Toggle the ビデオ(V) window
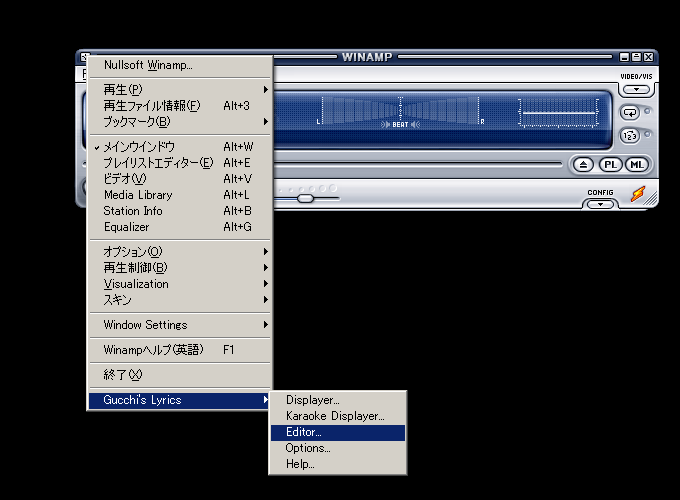 [x=180, y=179]
